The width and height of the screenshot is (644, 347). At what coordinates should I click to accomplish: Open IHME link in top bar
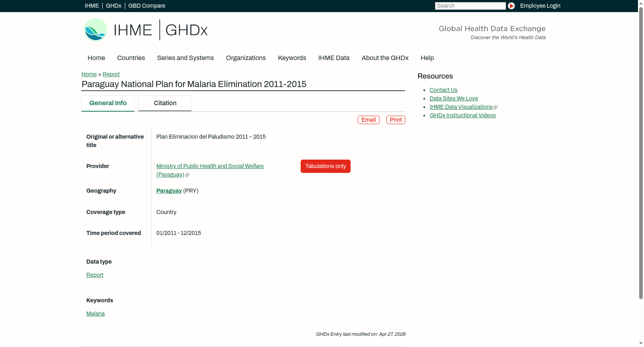pyautogui.click(x=92, y=6)
